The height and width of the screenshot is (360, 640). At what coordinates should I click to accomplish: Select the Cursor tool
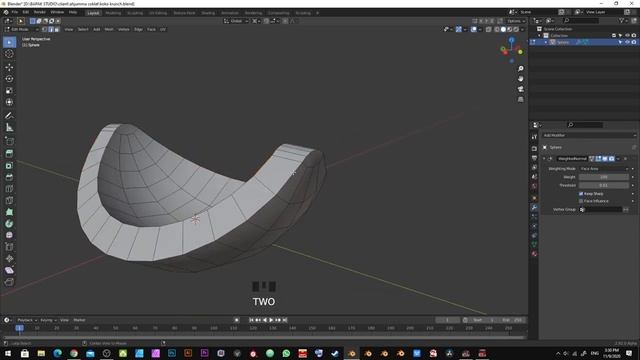(9, 54)
